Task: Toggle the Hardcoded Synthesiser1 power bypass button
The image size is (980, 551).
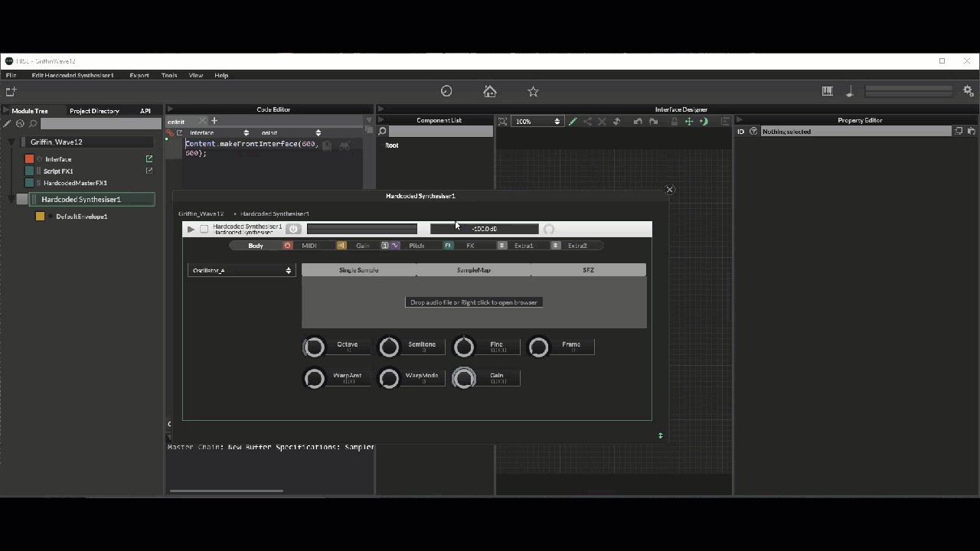Action: pos(293,229)
